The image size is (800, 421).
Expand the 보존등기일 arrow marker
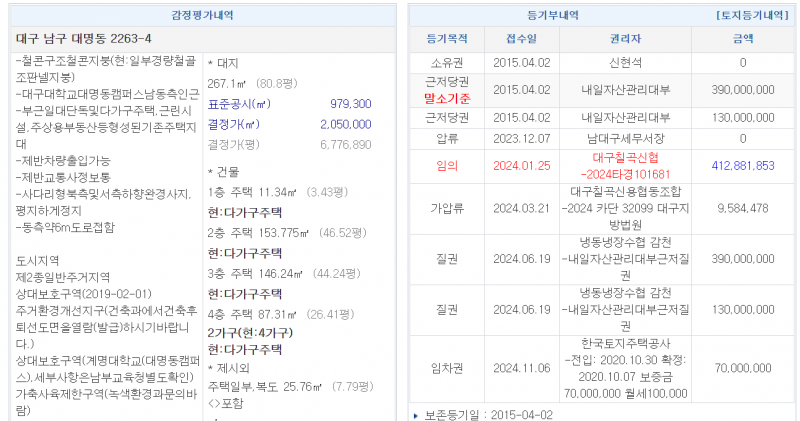tap(416, 413)
